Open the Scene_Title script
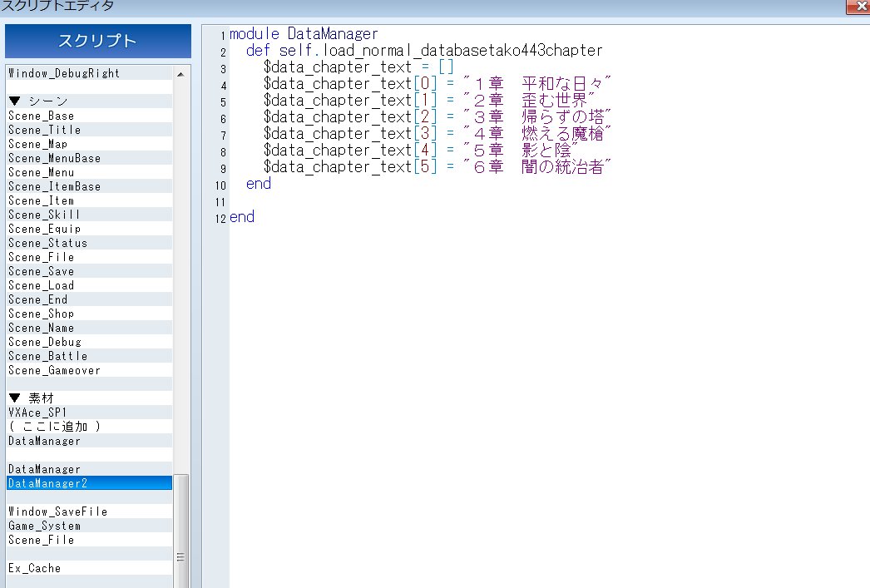Viewport: 870px width, 588px height. click(45, 130)
